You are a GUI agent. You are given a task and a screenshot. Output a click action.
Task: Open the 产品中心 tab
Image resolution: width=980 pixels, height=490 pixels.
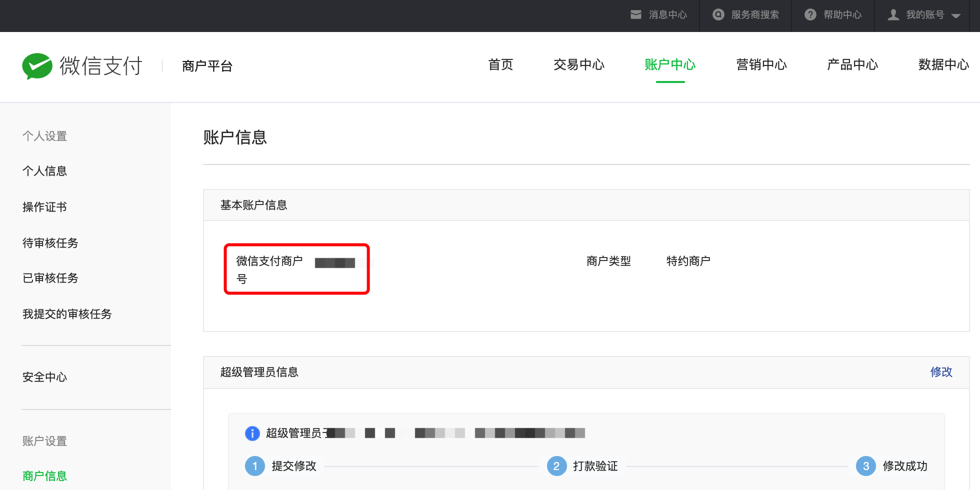click(852, 64)
